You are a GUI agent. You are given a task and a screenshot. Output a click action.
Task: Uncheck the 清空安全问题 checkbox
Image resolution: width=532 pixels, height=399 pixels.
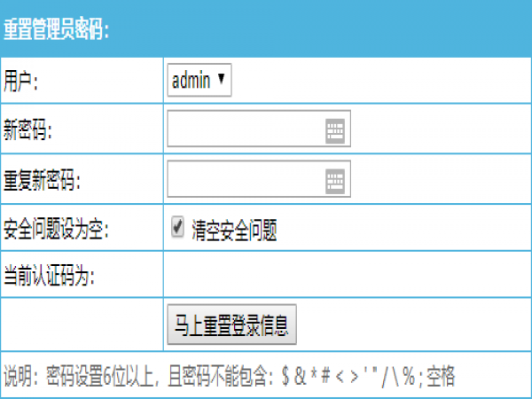pos(177,229)
